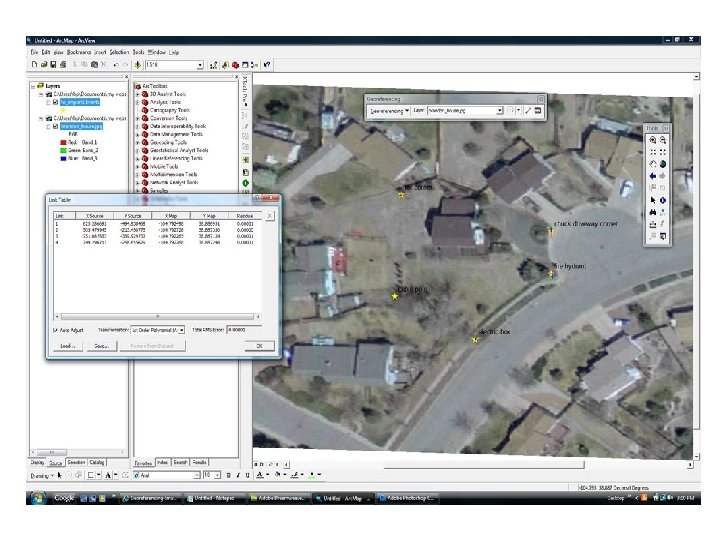Image resolution: width=720 pixels, height=540 pixels.
Task: Click the Add Control Points tool
Action: [528, 111]
